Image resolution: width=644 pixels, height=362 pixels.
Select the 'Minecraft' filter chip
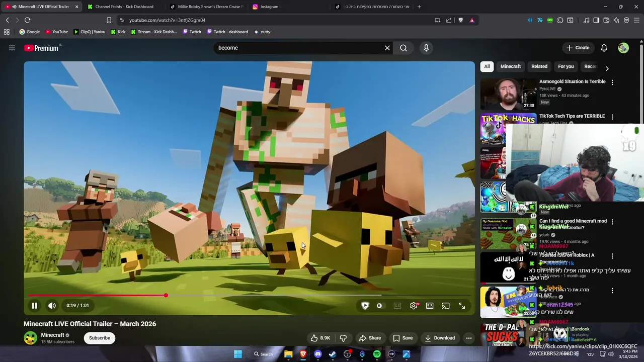tap(510, 66)
